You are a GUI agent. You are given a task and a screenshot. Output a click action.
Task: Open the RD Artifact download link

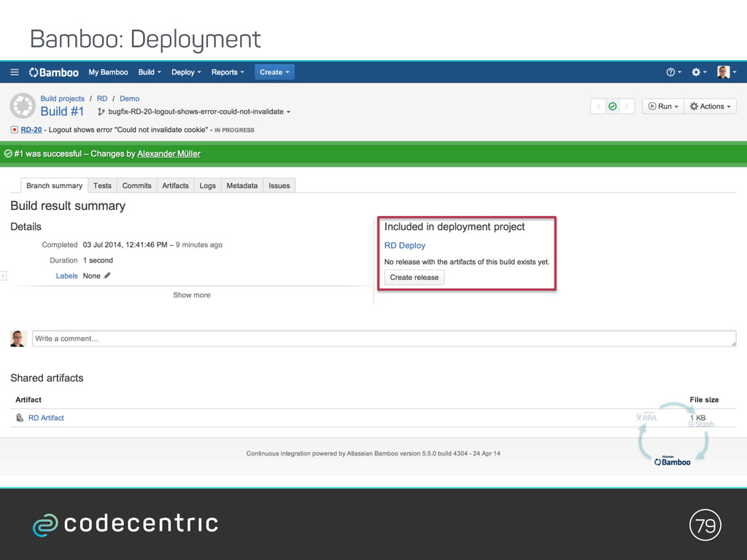click(x=46, y=418)
